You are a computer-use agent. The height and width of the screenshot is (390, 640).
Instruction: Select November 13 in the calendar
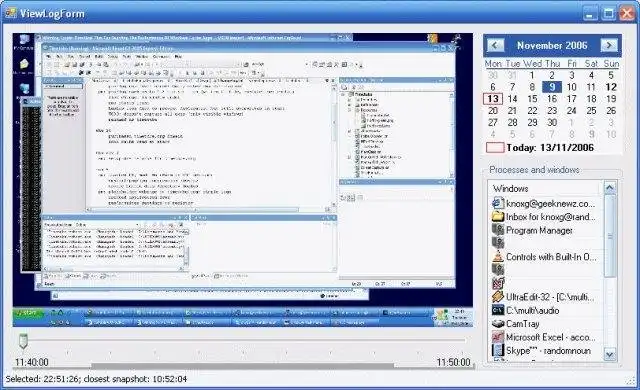[493, 99]
